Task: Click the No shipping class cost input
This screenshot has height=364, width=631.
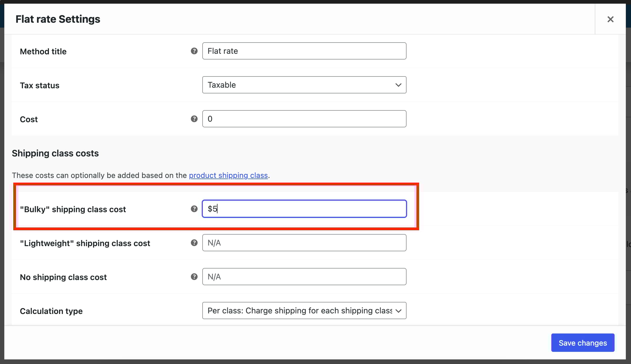Action: click(x=304, y=277)
